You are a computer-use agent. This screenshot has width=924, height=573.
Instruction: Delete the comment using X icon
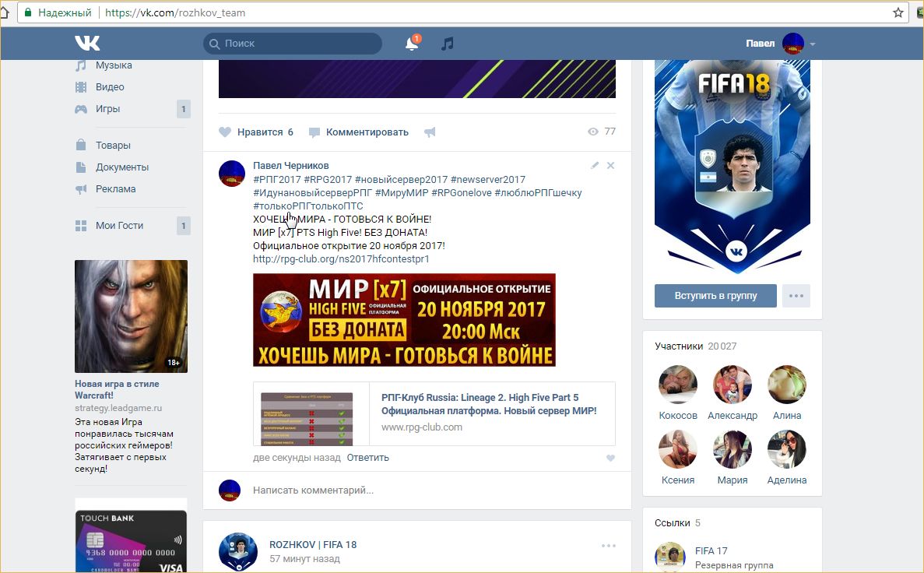610,165
